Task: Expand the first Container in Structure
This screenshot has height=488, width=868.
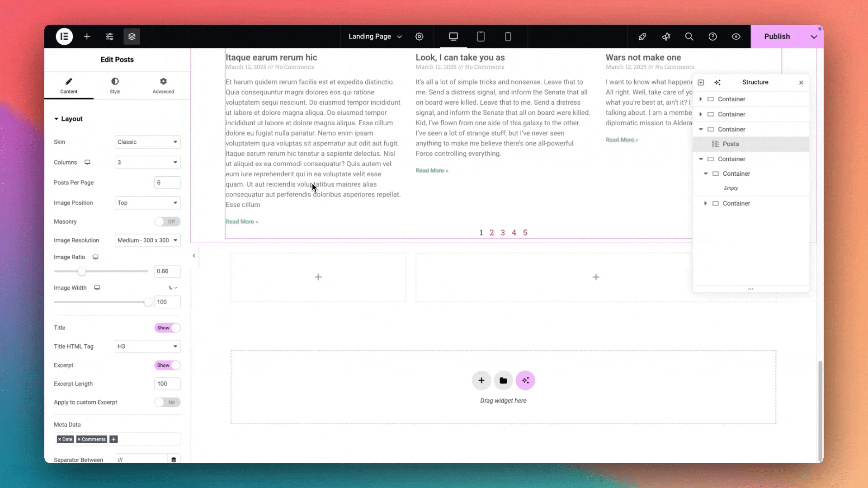Action: click(x=701, y=99)
